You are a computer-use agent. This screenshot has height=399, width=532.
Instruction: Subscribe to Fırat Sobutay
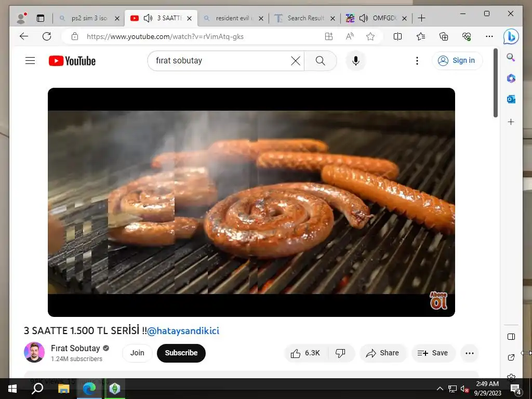[181, 353]
